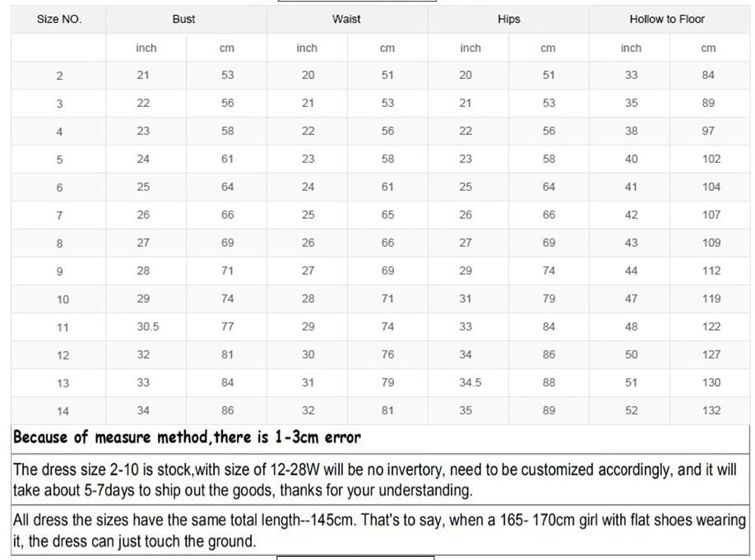The width and height of the screenshot is (755, 560).
Task: Select the 34.5 hips inch value
Action: point(470,382)
